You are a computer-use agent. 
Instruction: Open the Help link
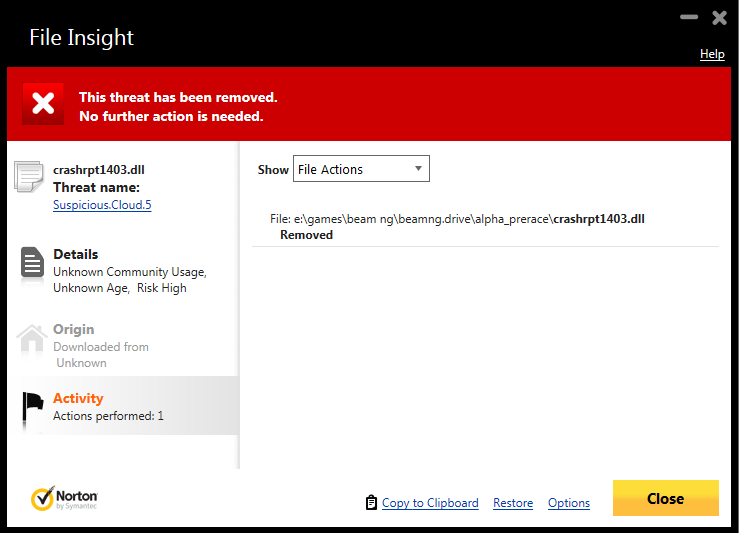click(x=712, y=54)
